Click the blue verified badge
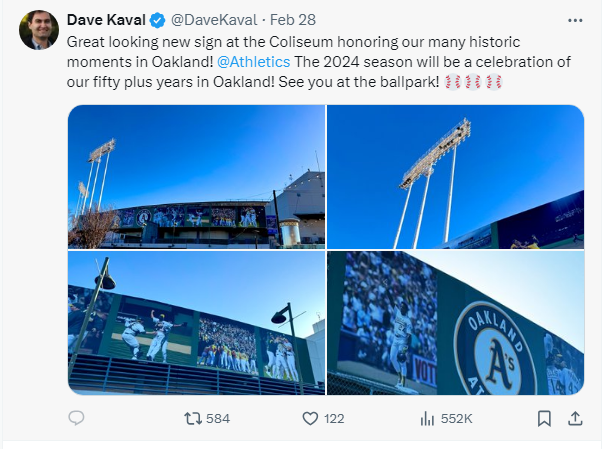 tap(156, 19)
